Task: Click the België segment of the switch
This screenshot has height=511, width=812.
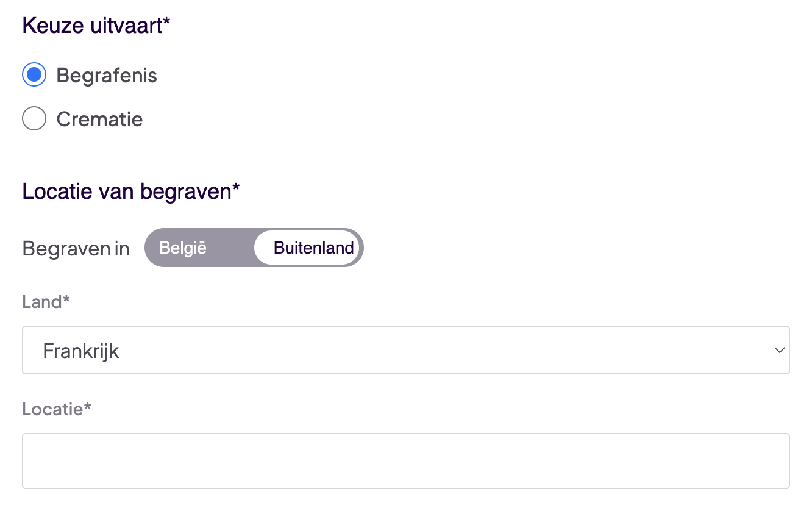Action: [183, 248]
